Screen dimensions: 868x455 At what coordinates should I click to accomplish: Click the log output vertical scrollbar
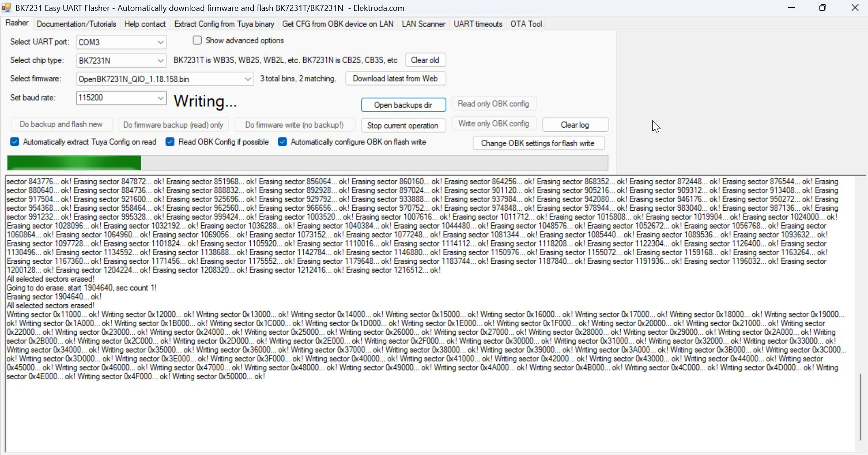pyautogui.click(x=860, y=406)
